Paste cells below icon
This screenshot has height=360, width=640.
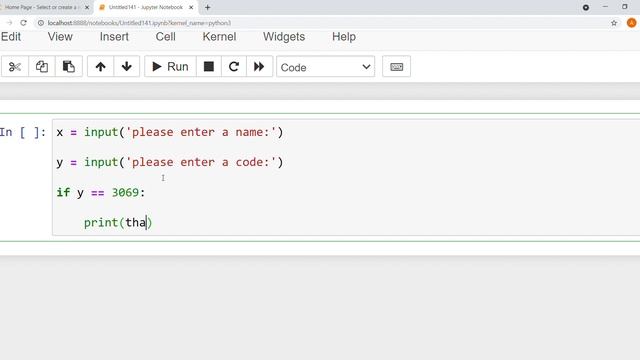(69, 67)
